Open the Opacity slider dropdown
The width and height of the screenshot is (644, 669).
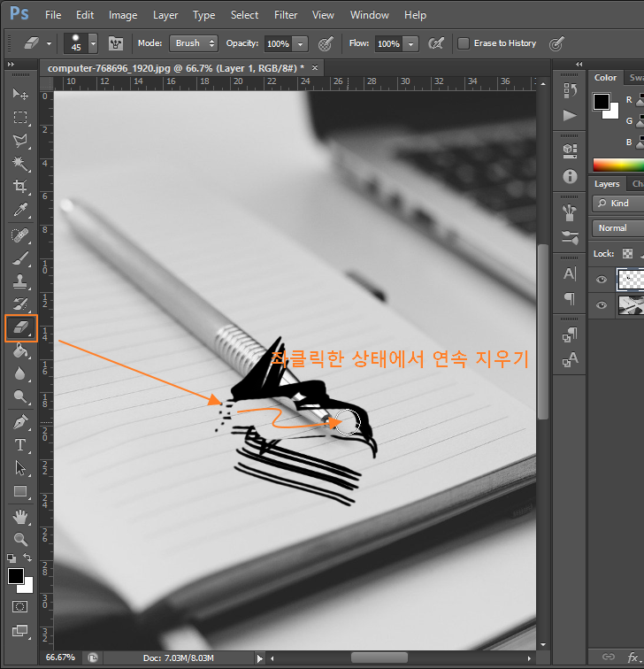pyautogui.click(x=300, y=44)
